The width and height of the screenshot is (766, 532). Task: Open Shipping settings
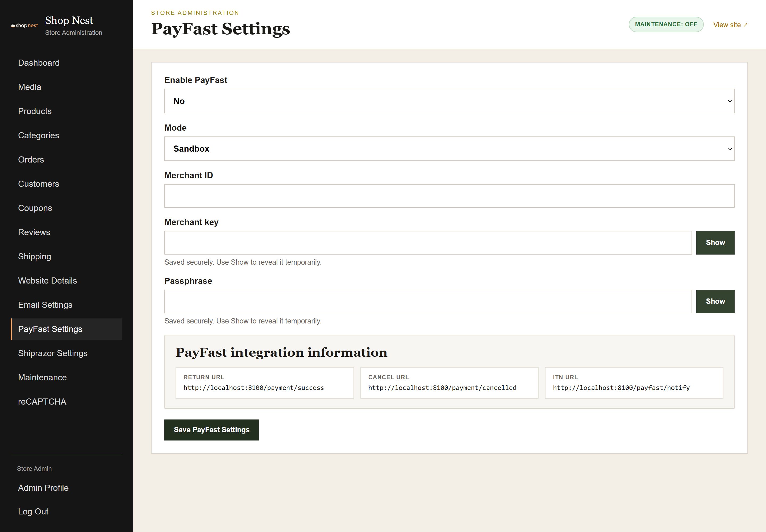[x=66, y=256]
